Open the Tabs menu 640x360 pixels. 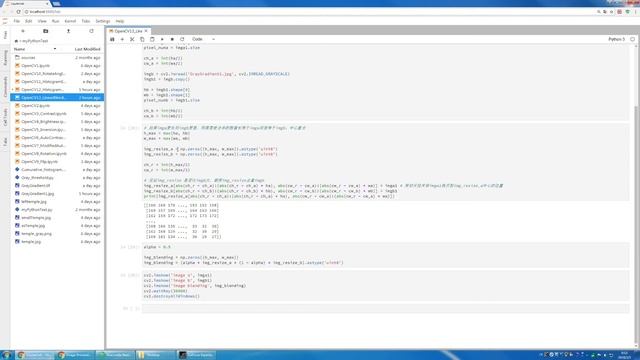86,21
